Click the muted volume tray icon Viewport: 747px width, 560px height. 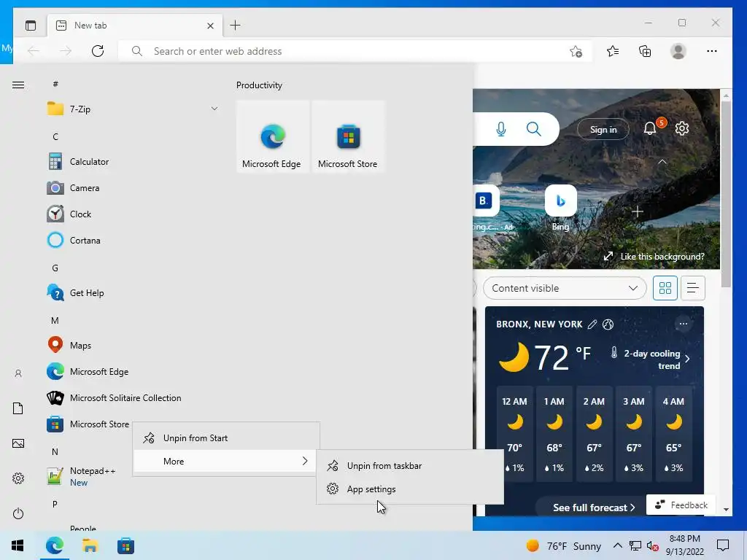(652, 545)
